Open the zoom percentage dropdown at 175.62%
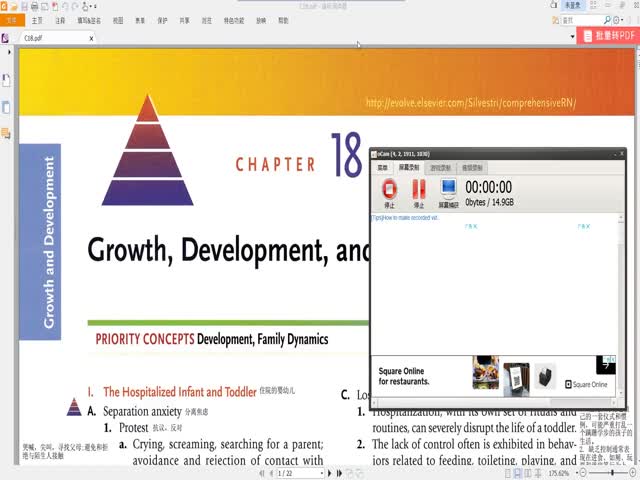640x480 pixels. click(559, 473)
